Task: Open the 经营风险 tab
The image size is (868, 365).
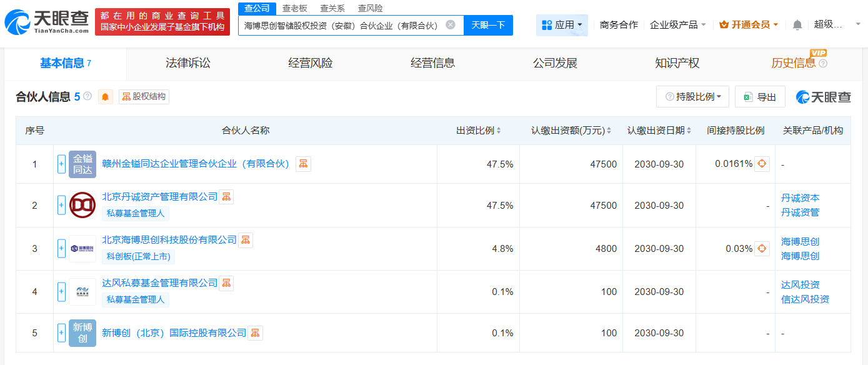Action: pos(310,63)
